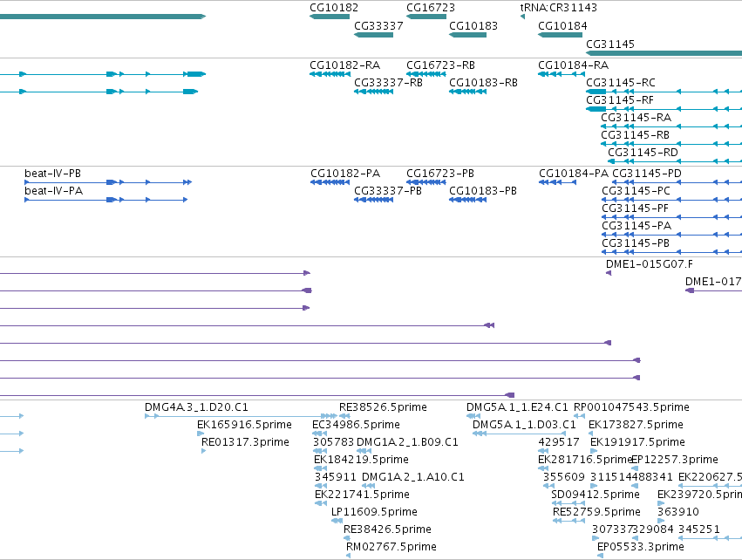
Task: Select protein label "CG16723-PB"
Action: tap(440, 174)
